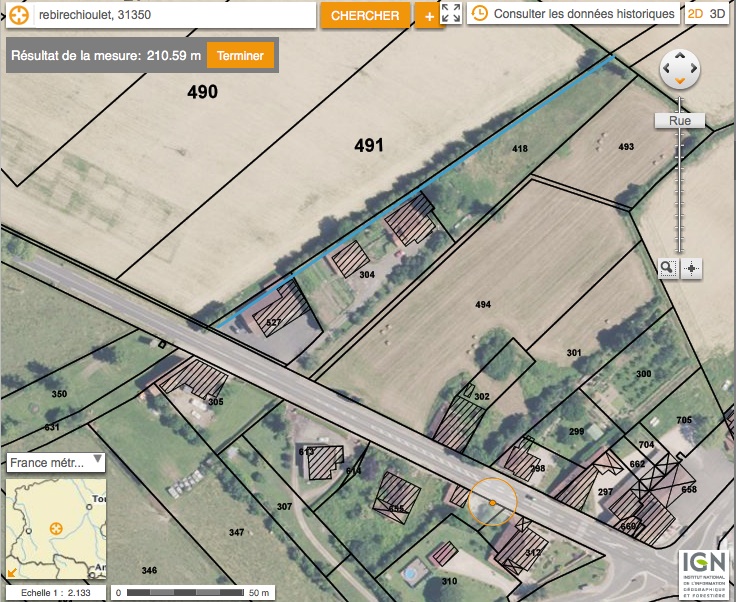The width and height of the screenshot is (736, 602).
Task: Open France métropolitaine territory dropdown
Action: (56, 462)
